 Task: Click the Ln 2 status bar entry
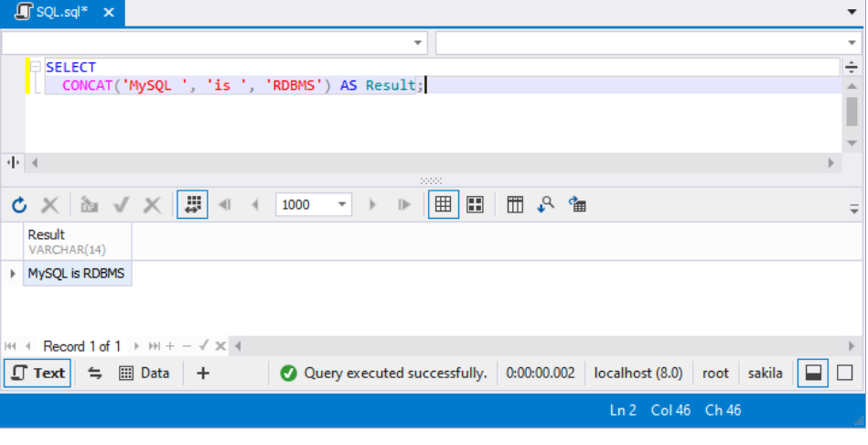coord(623,410)
